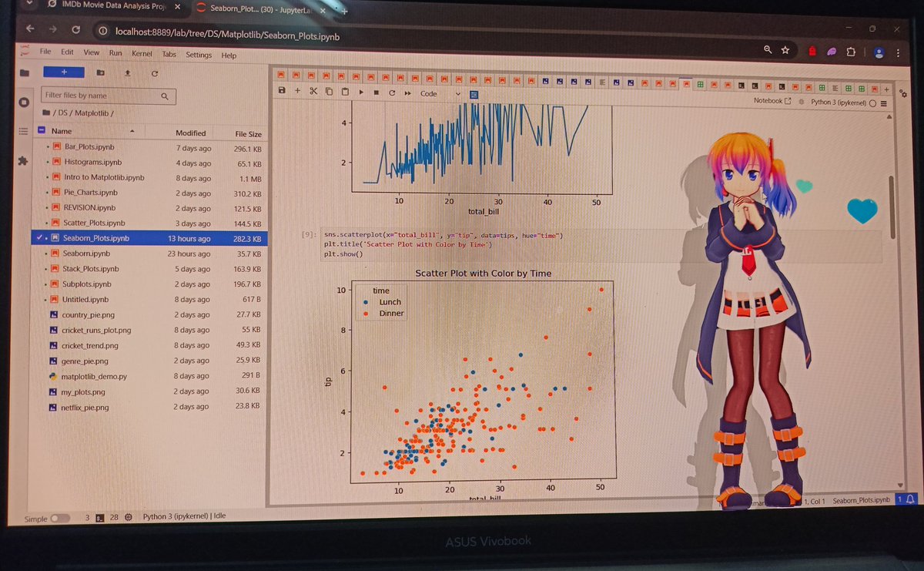Copy the selected cell
The height and width of the screenshot is (571, 924).
330,92
